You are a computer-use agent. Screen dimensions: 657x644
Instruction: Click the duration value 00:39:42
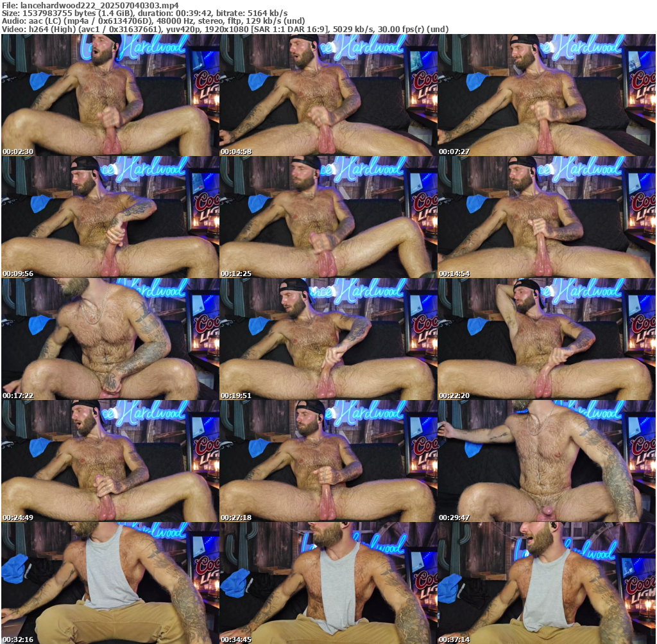(x=193, y=13)
